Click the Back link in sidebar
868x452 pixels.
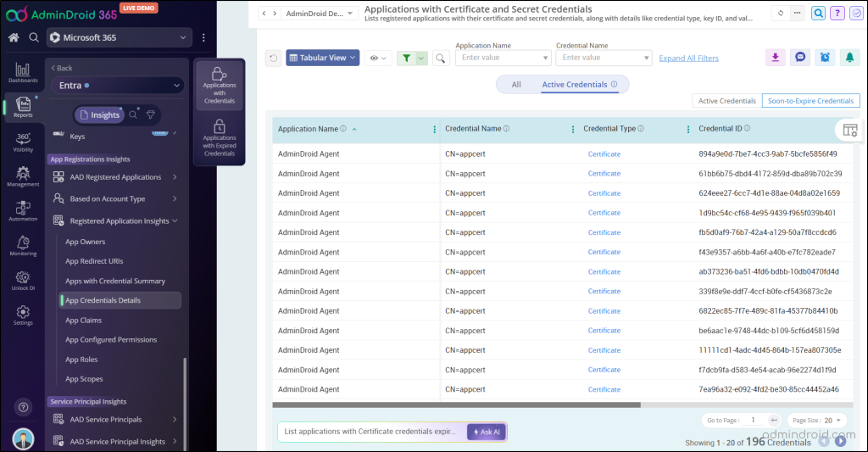(61, 68)
